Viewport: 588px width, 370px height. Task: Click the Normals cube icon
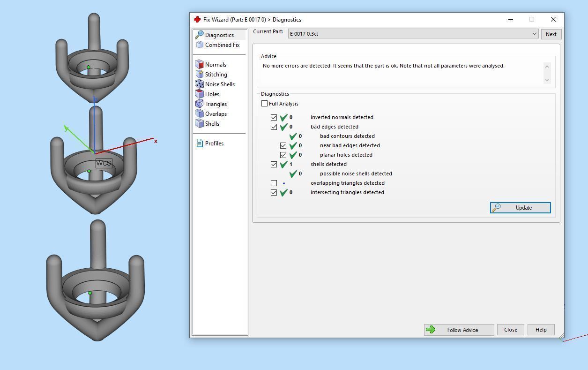[x=200, y=64]
